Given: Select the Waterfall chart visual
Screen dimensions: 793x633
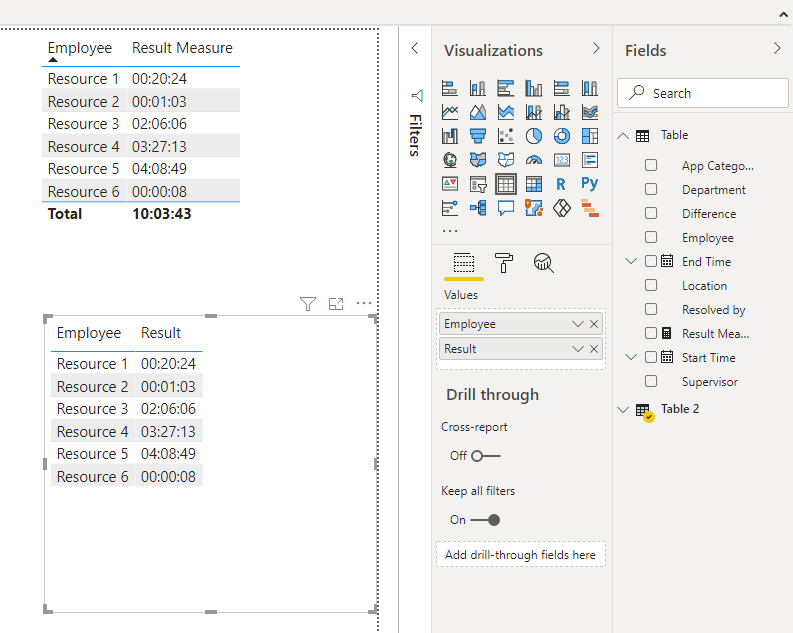Looking at the screenshot, I should [450, 136].
